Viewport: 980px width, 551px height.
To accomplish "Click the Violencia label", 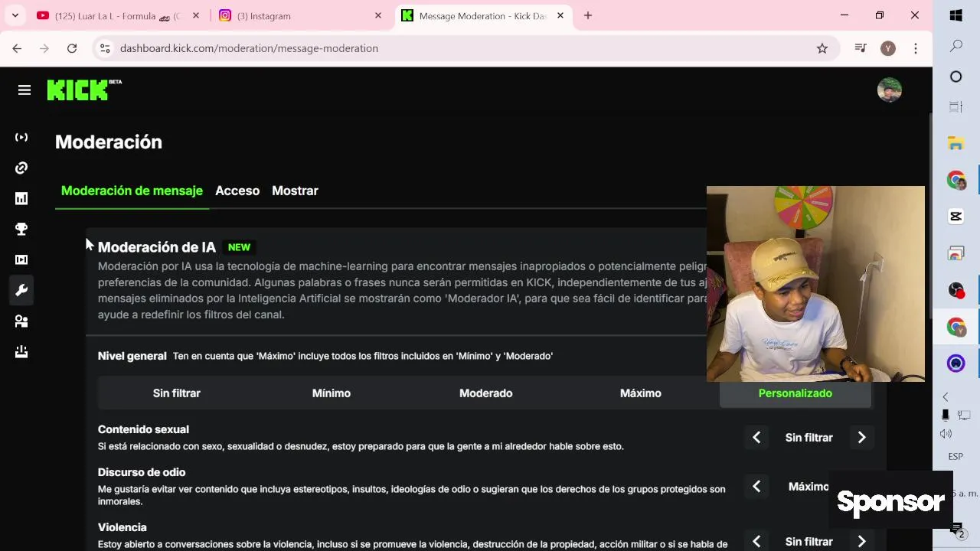I will (122, 527).
